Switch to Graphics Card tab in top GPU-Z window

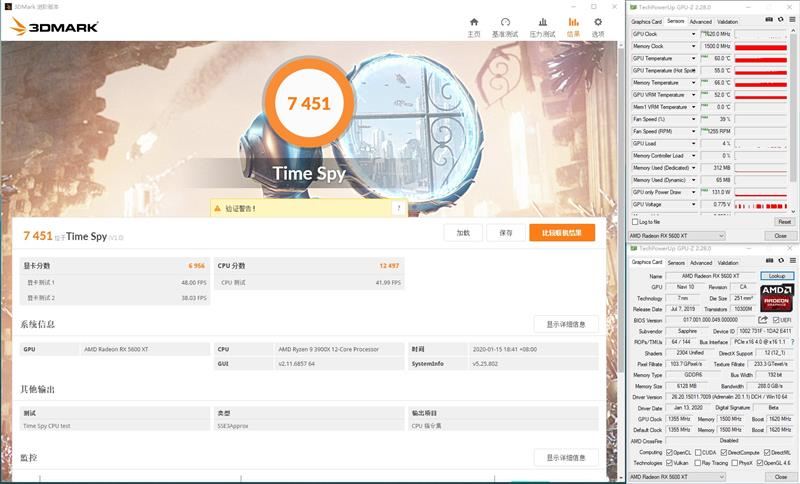pyautogui.click(x=646, y=21)
